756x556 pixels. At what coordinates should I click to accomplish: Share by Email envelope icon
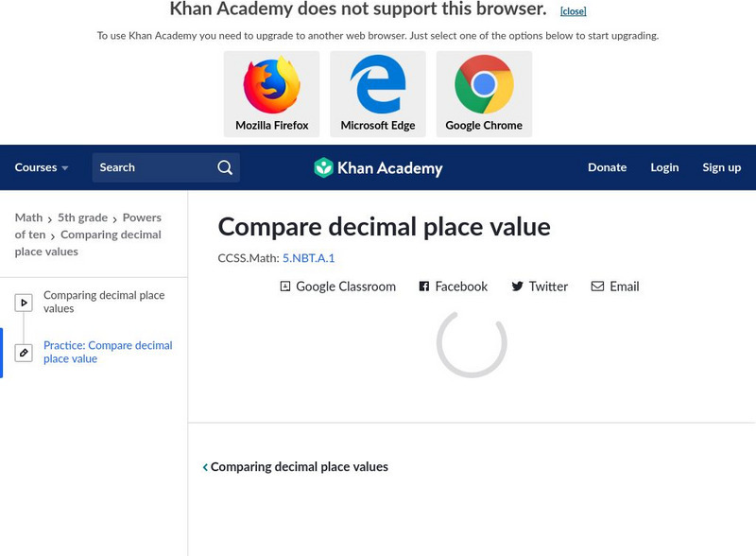click(x=597, y=287)
